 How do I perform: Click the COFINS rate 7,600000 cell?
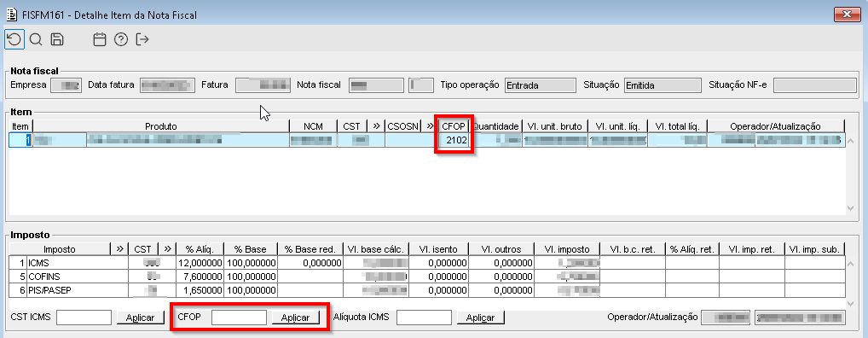point(200,276)
